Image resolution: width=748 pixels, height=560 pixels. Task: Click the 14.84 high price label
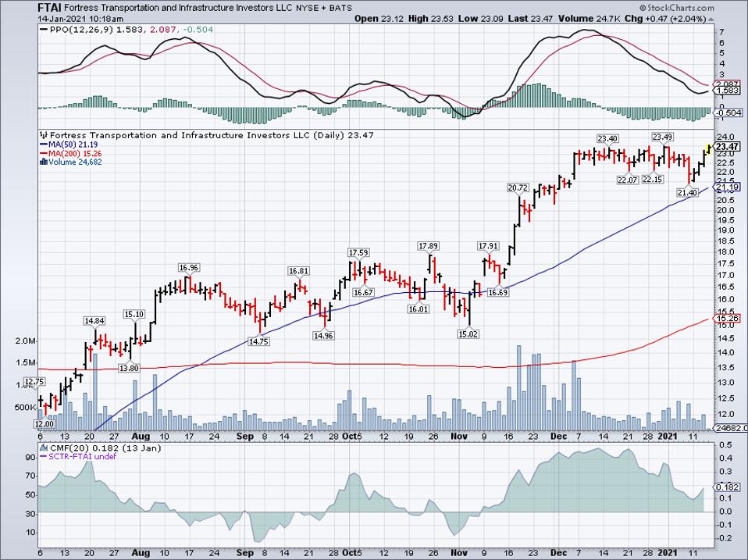94,321
